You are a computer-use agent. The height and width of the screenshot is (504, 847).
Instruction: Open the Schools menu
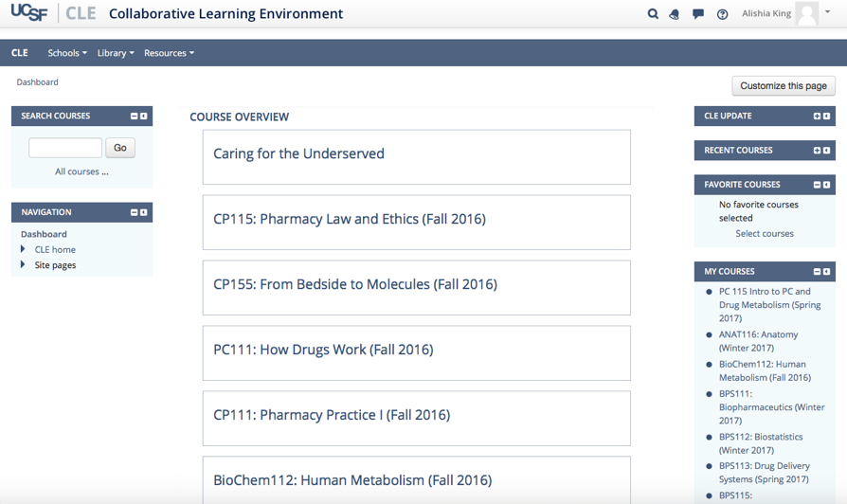click(67, 53)
